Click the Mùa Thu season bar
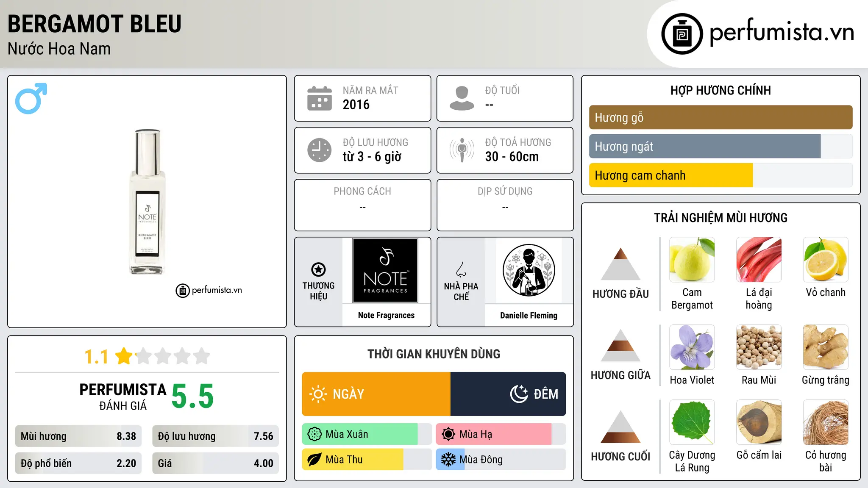The image size is (868, 488). click(367, 460)
